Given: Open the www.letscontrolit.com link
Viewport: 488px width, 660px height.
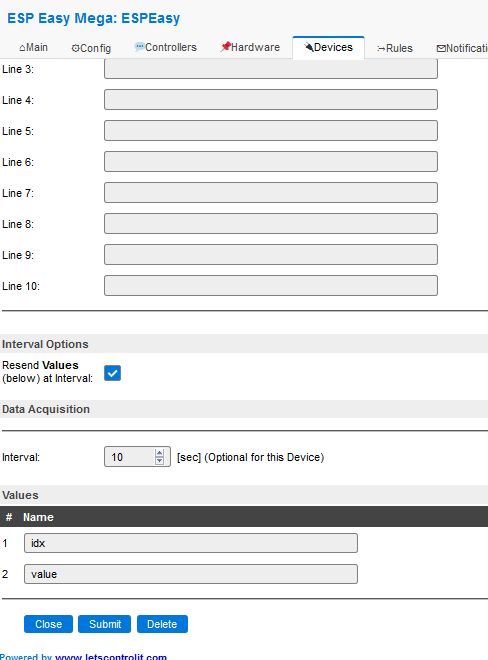Looking at the screenshot, I should pos(111,657).
